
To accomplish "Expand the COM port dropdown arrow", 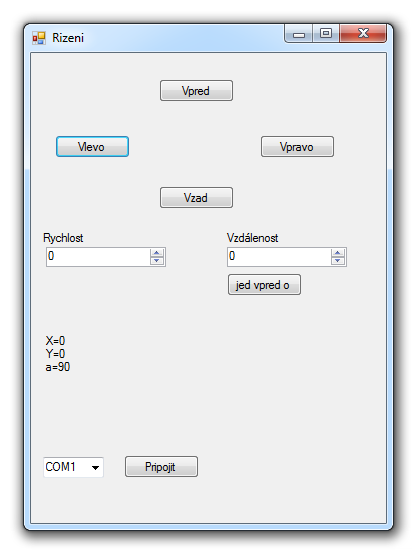I will [x=95, y=467].
